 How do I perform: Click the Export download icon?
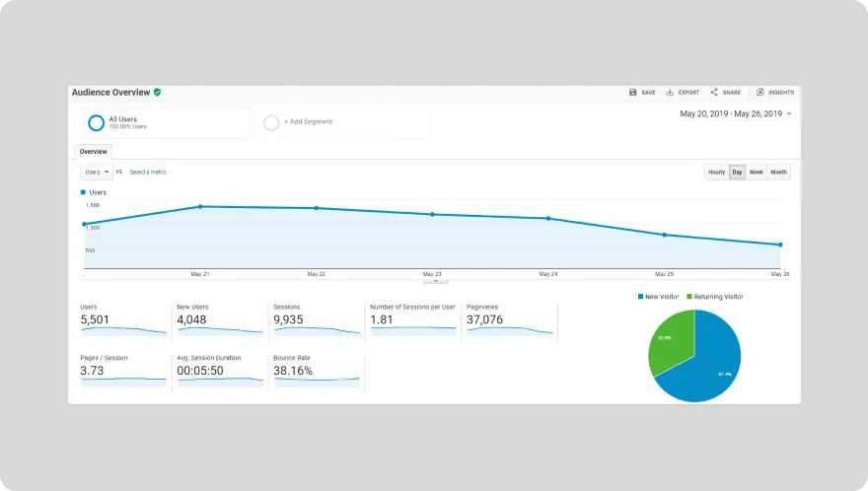coord(670,93)
